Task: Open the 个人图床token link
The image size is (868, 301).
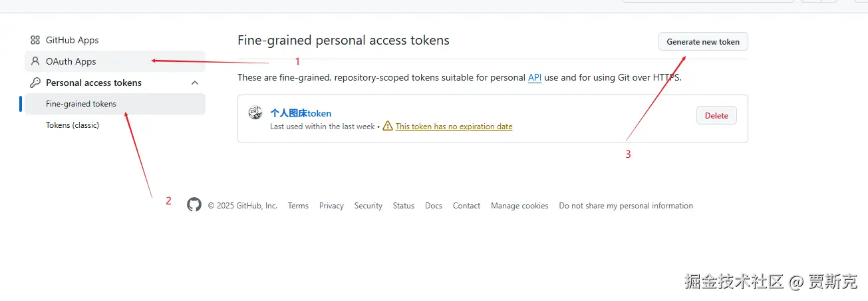Action: 301,113
